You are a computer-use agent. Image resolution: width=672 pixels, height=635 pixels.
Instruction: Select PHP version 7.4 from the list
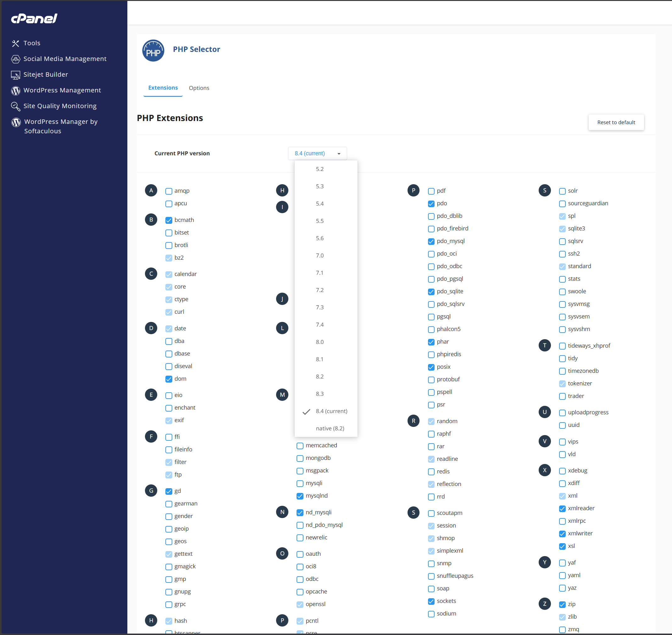[x=319, y=324]
